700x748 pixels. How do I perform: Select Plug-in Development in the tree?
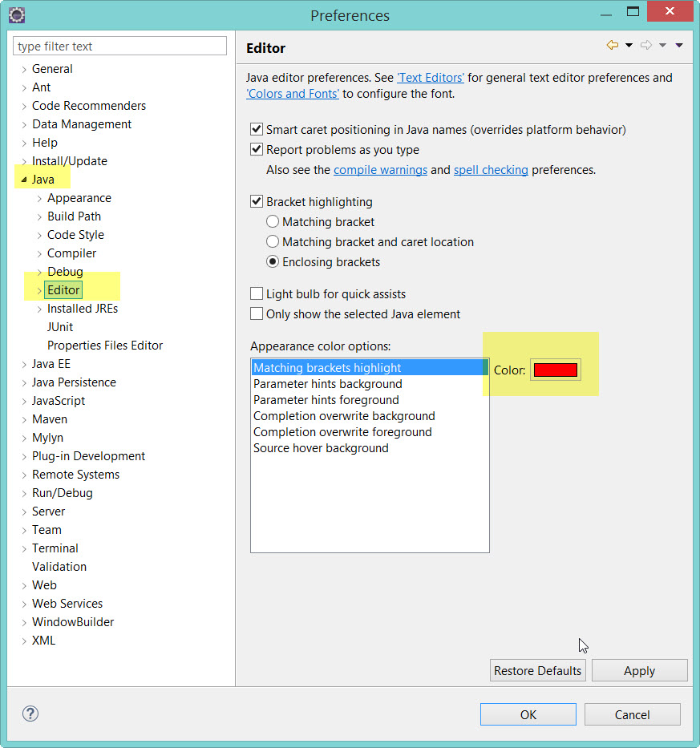click(x=88, y=456)
